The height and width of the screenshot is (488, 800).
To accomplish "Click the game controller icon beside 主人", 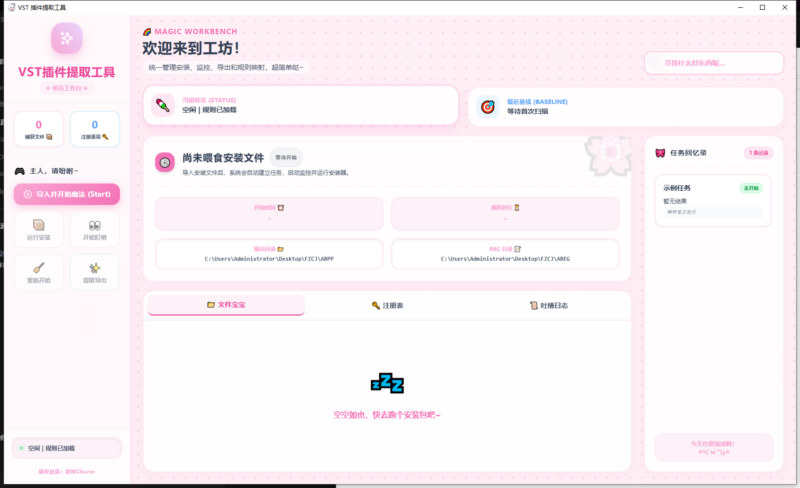I will (x=19, y=171).
